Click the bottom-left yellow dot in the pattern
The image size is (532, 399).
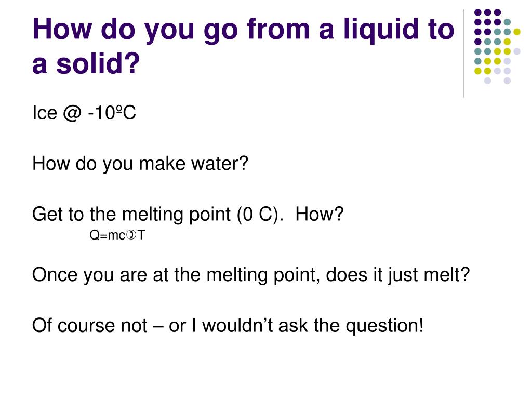[x=478, y=71]
